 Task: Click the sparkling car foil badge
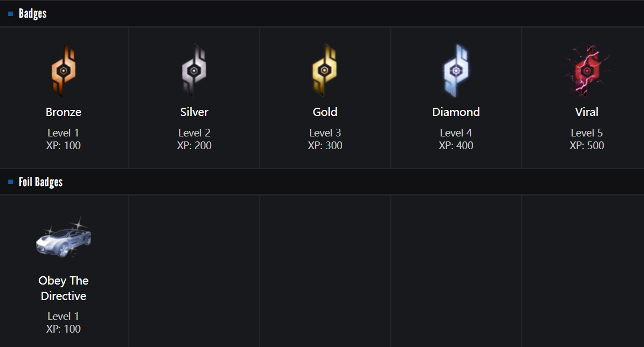coord(64,239)
